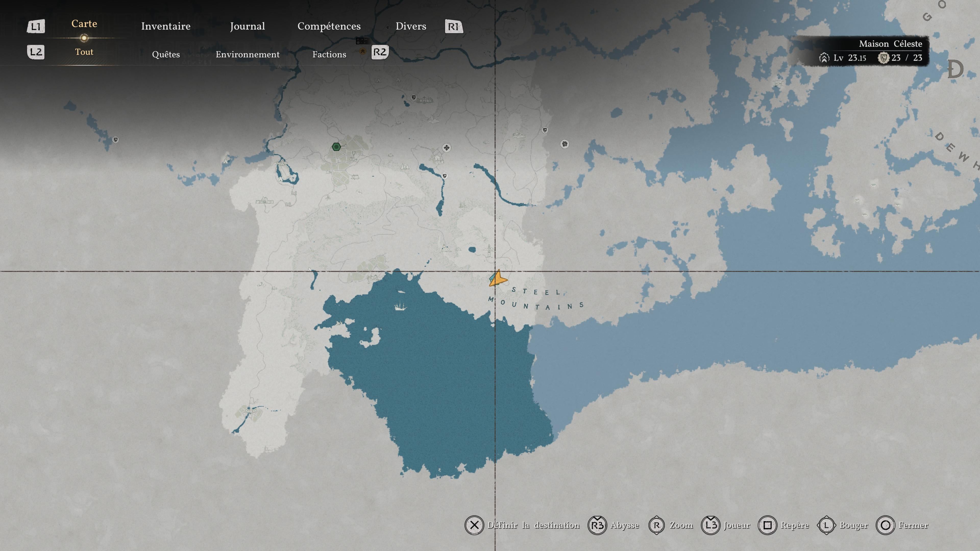
Task: Select the Divers tab
Action: [411, 26]
